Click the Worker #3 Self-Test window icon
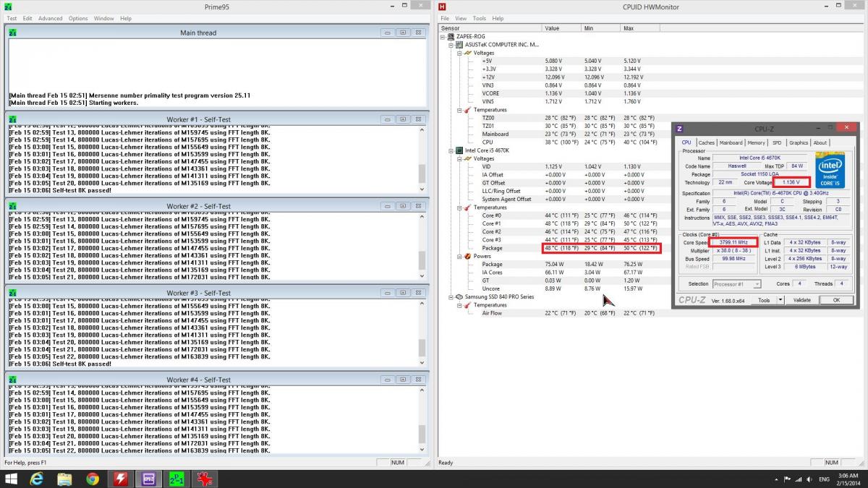The height and width of the screenshot is (488, 868). (12, 293)
